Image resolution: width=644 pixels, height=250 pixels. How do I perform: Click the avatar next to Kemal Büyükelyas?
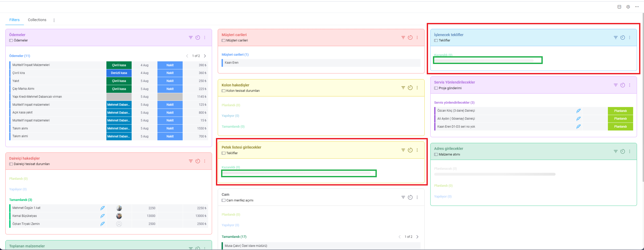tap(119, 216)
